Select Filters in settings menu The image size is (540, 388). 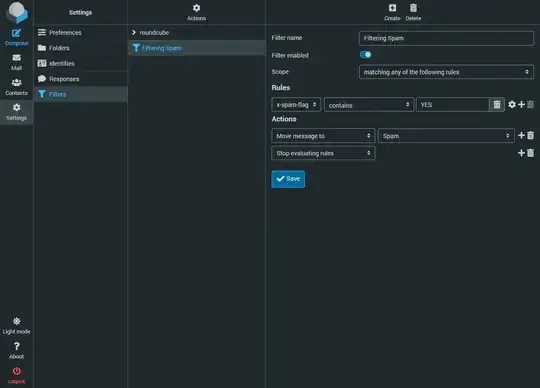(81, 94)
